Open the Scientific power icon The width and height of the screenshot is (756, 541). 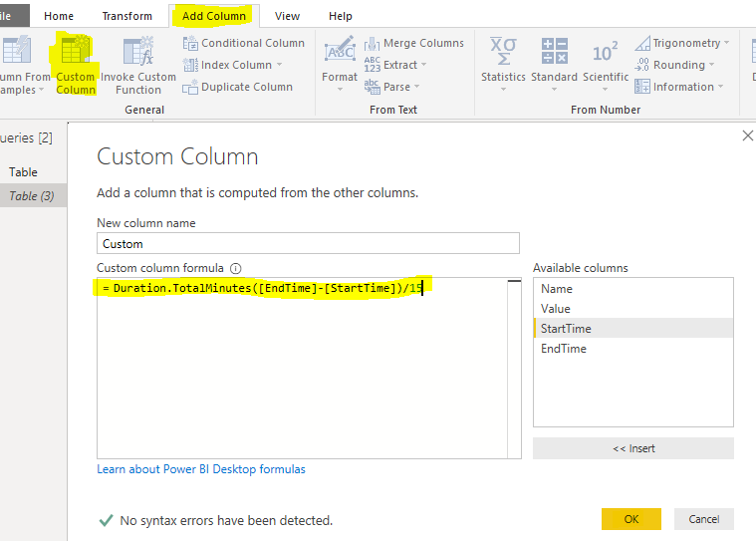[x=605, y=52]
